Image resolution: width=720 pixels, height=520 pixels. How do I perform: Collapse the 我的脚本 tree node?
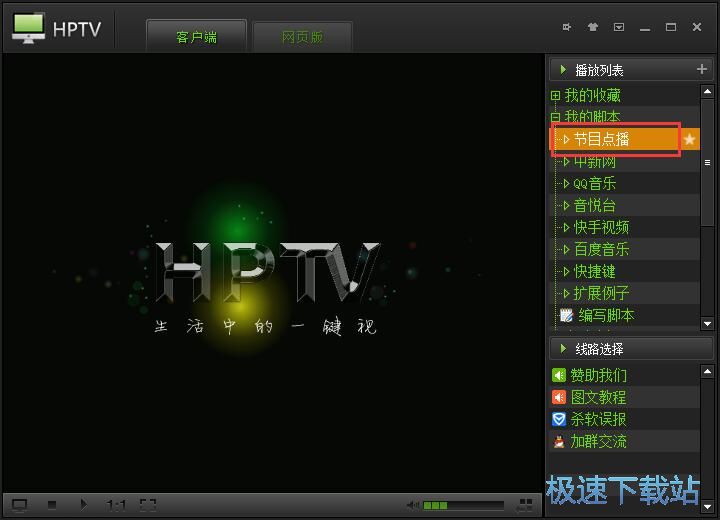(x=555, y=117)
